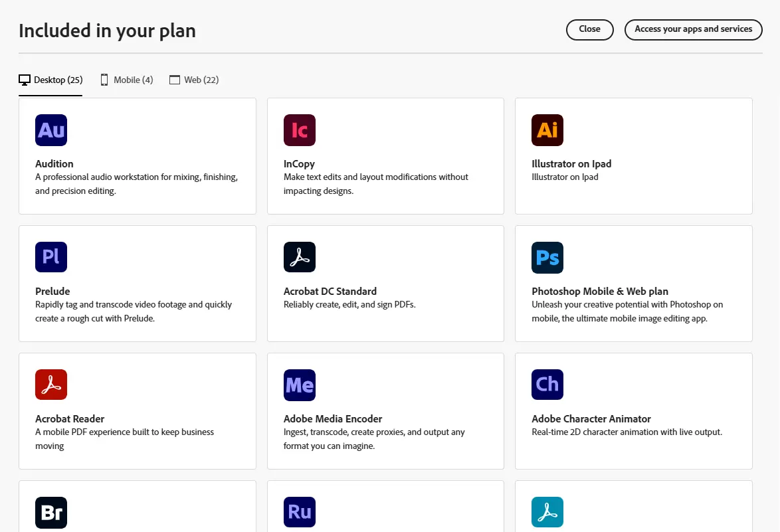Select the Acrobat DC Standard title

tap(330, 292)
